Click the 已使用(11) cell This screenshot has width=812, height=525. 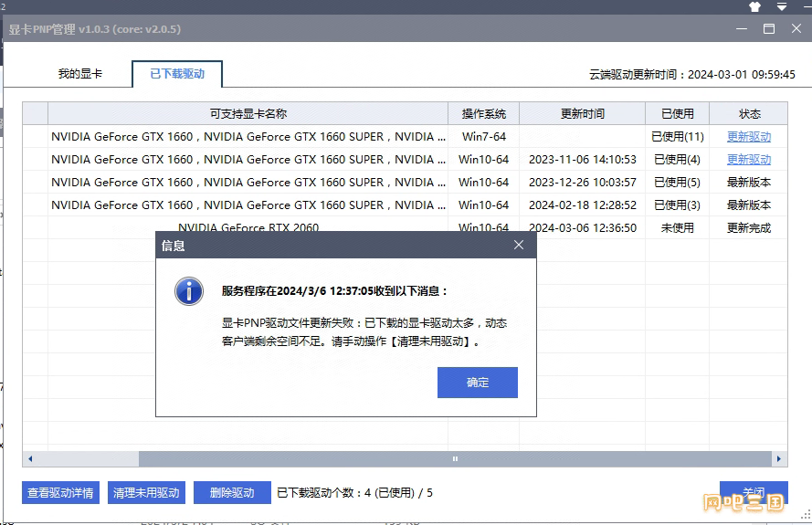pyautogui.click(x=678, y=137)
